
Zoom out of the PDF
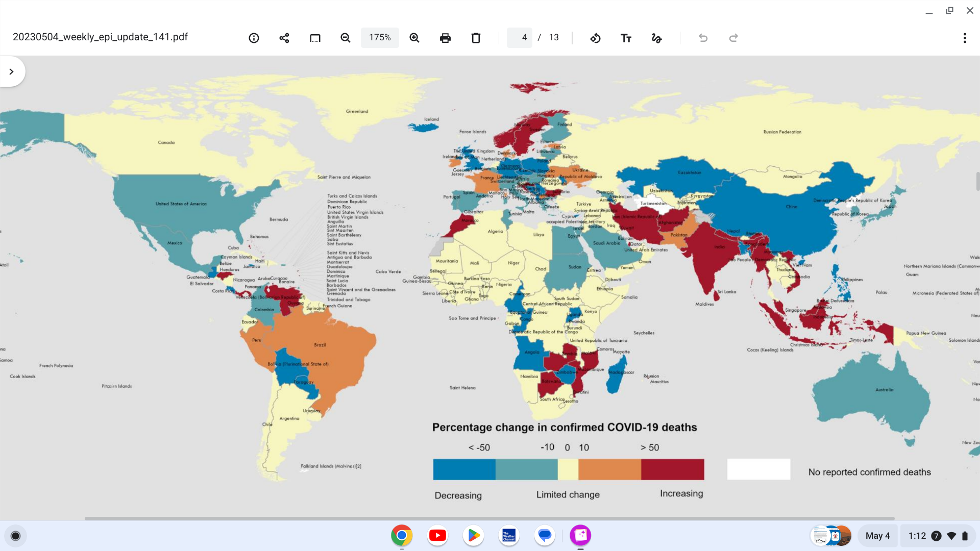click(346, 38)
